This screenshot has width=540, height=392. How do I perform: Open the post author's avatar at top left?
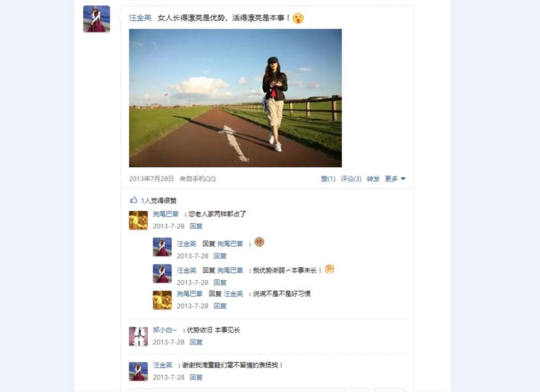click(97, 19)
